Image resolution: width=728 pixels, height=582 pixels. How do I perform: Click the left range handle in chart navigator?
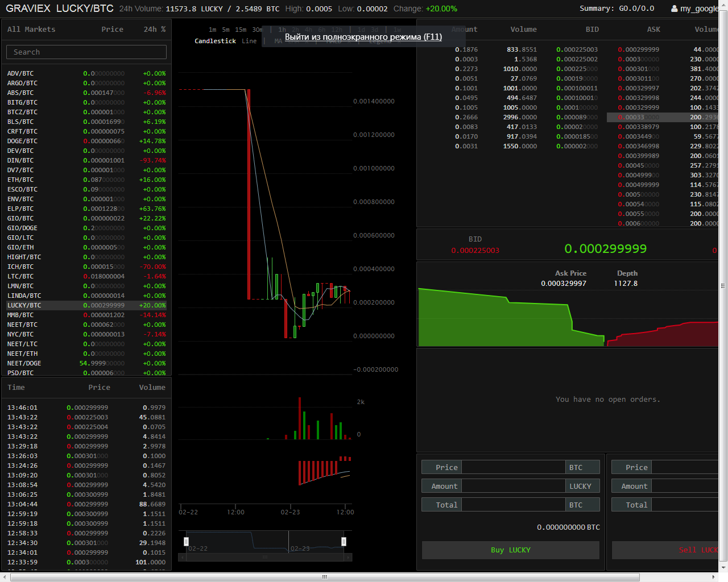tap(186, 542)
